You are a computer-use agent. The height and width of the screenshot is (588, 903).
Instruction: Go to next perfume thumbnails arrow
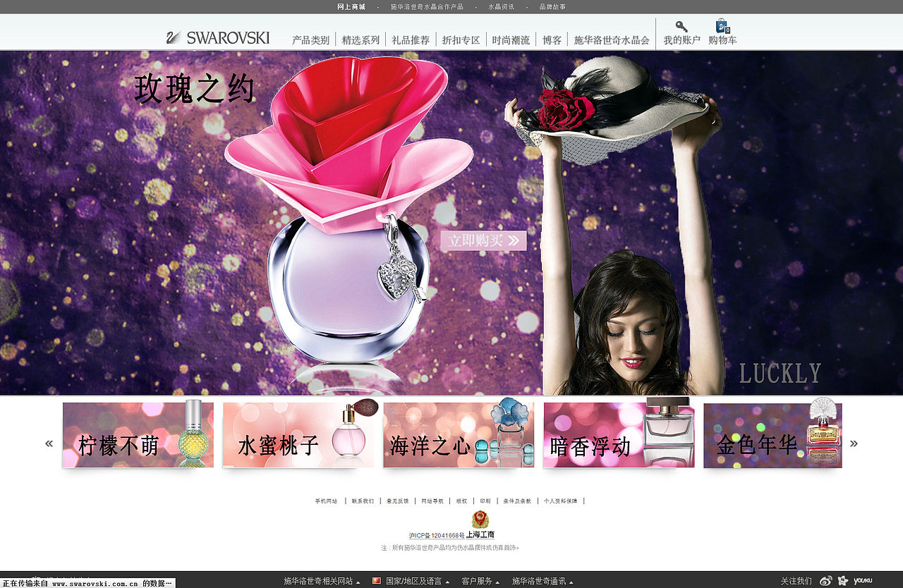(x=854, y=443)
